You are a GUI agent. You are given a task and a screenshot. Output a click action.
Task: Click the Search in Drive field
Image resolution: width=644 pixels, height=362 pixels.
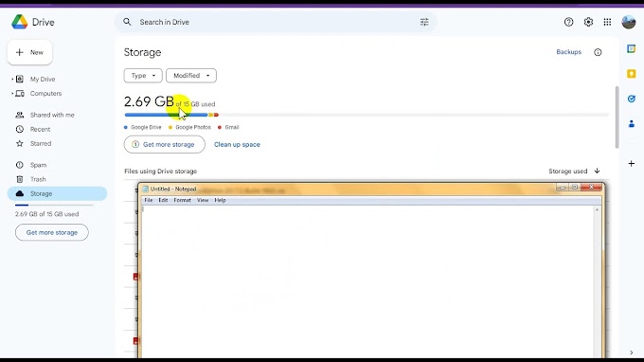(276, 22)
